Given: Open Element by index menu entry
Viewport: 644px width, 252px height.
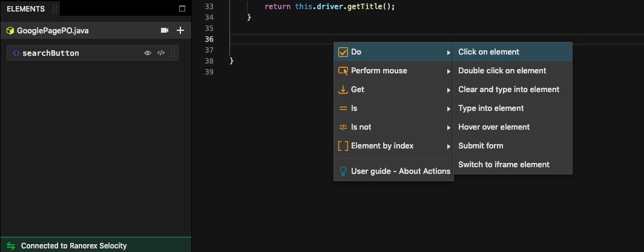Looking at the screenshot, I should [x=393, y=145].
